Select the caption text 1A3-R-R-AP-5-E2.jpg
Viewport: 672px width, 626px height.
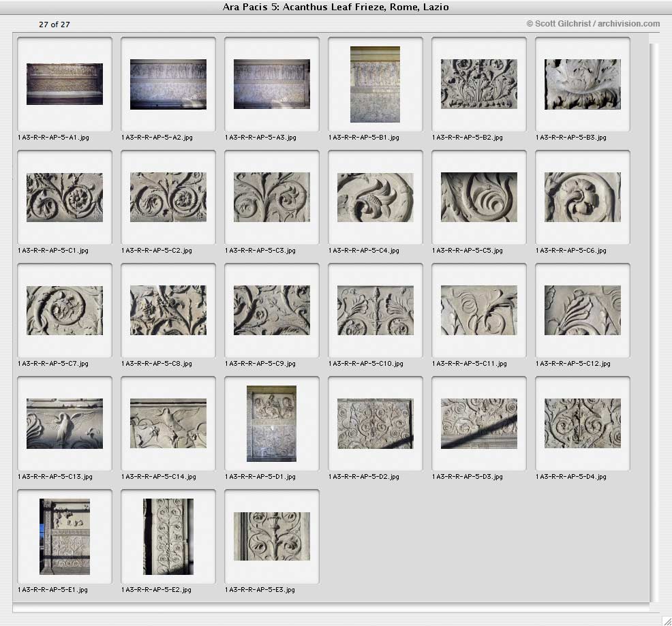click(157, 590)
